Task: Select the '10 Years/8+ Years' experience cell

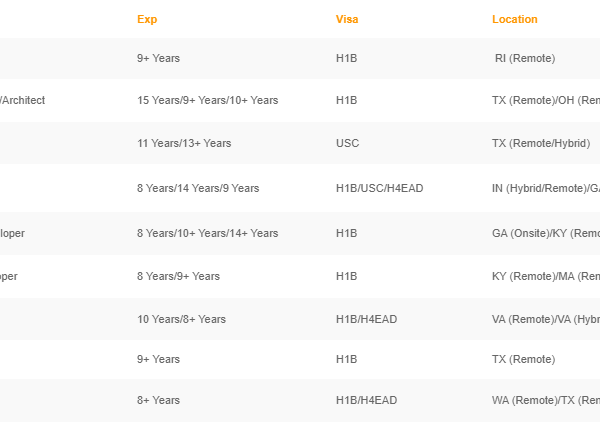Action: point(181,319)
